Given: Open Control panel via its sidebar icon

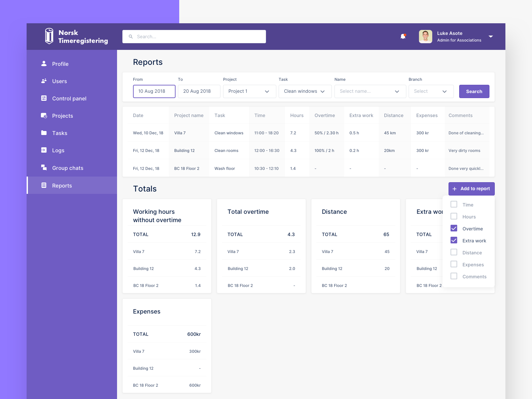Looking at the screenshot, I should pyautogui.click(x=44, y=98).
